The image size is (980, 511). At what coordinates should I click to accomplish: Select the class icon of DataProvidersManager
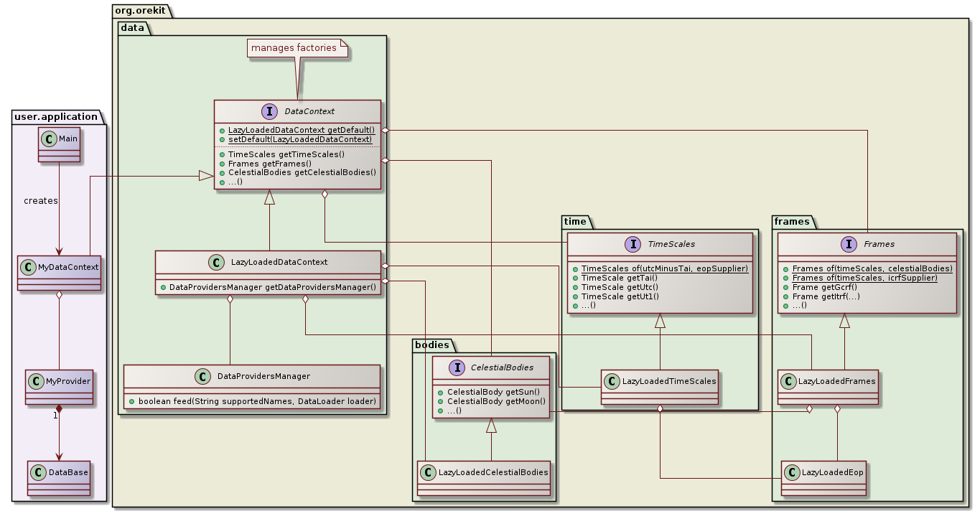203,375
